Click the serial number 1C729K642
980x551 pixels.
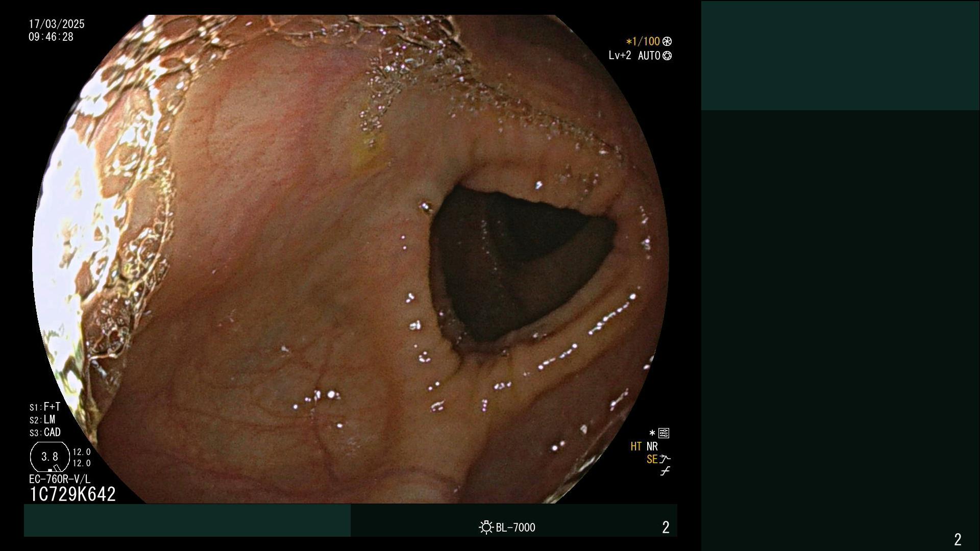tap(72, 494)
